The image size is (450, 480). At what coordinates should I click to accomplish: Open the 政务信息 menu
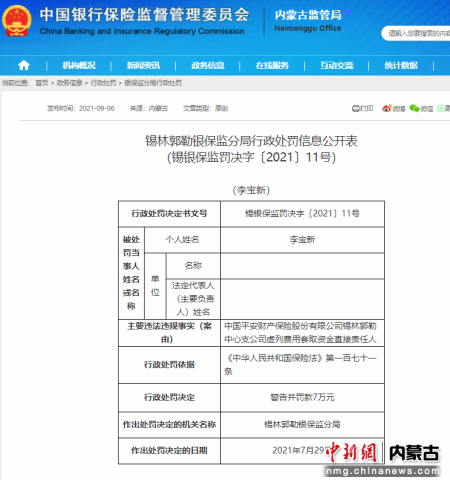point(208,65)
